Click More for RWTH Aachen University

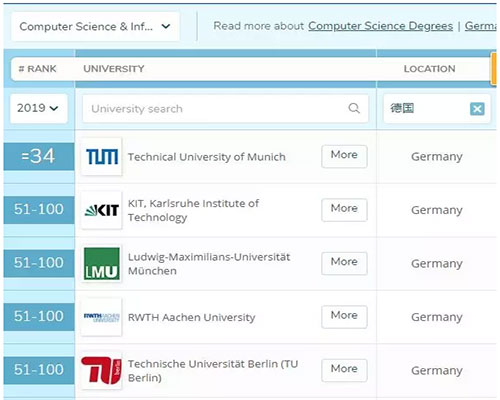344,317
